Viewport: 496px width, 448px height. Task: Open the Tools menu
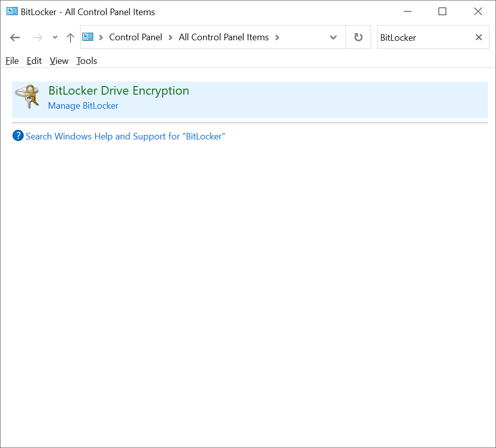[87, 61]
